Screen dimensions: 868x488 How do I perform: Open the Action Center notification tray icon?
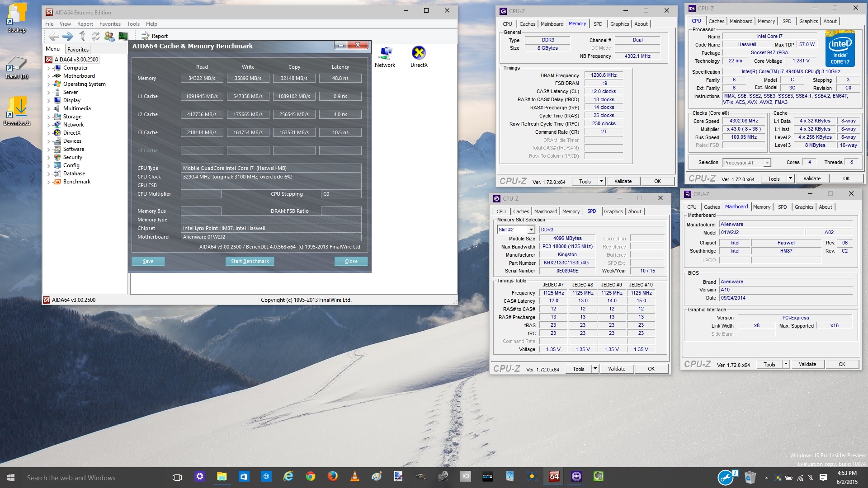(823, 478)
